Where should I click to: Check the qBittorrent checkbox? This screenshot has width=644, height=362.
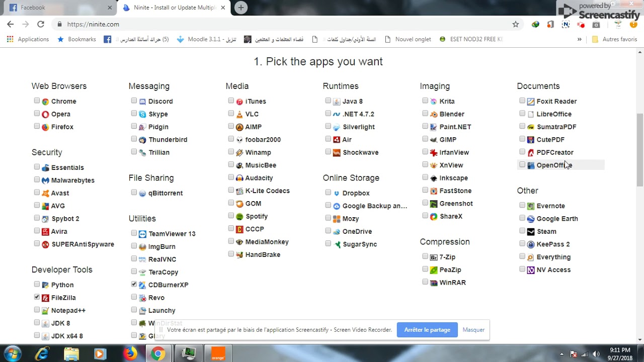click(134, 193)
